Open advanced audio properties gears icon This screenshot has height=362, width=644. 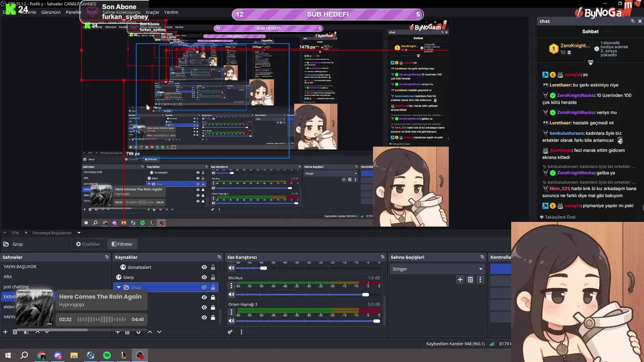[230, 332]
